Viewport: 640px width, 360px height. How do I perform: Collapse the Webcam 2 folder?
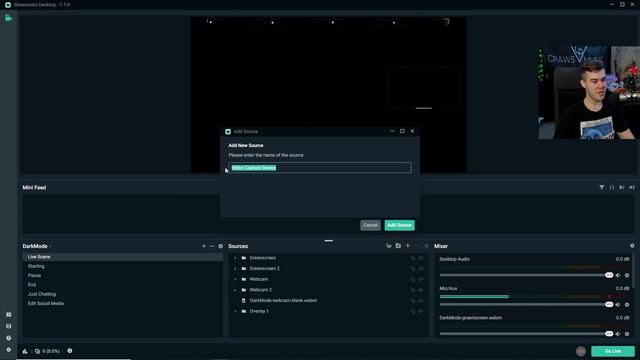235,290
